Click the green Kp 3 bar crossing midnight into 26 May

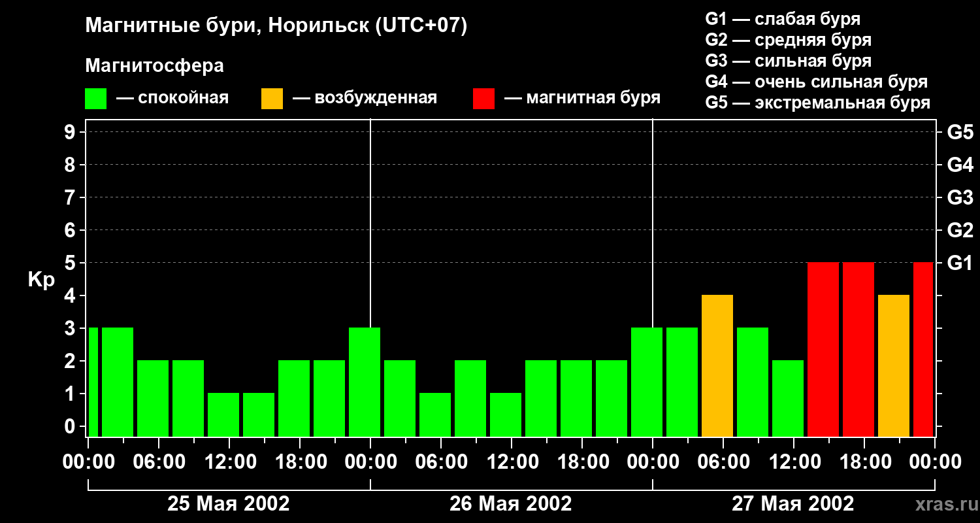365,382
